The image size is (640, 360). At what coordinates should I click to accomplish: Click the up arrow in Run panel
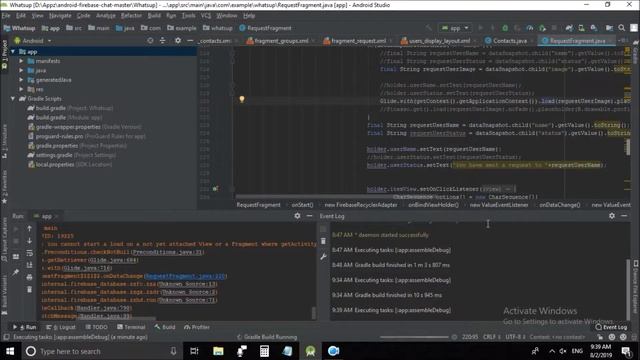point(29,229)
